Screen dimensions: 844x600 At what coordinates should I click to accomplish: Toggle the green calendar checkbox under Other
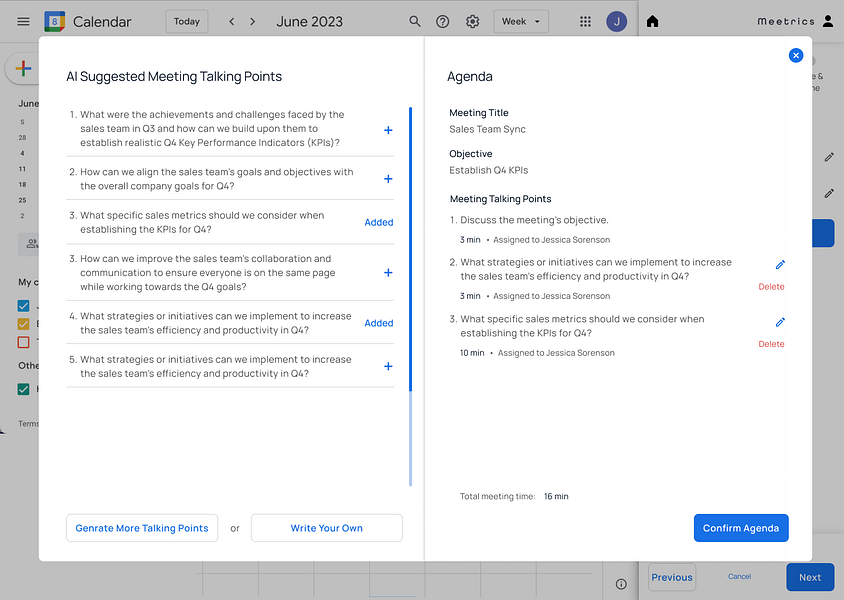23,389
